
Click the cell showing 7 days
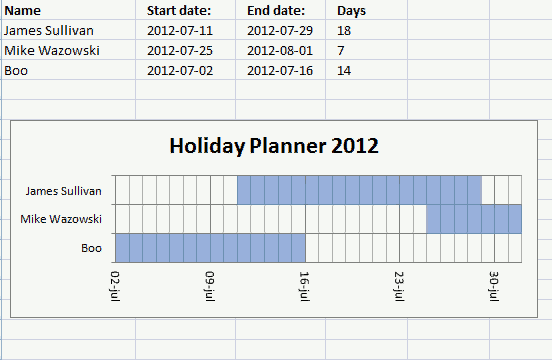366,50
